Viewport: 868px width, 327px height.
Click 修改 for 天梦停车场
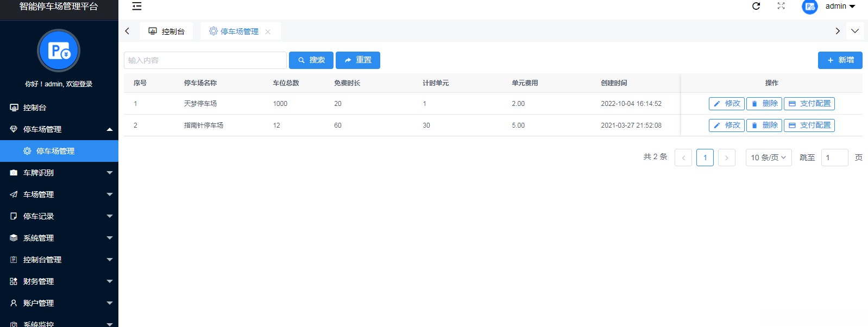[727, 104]
